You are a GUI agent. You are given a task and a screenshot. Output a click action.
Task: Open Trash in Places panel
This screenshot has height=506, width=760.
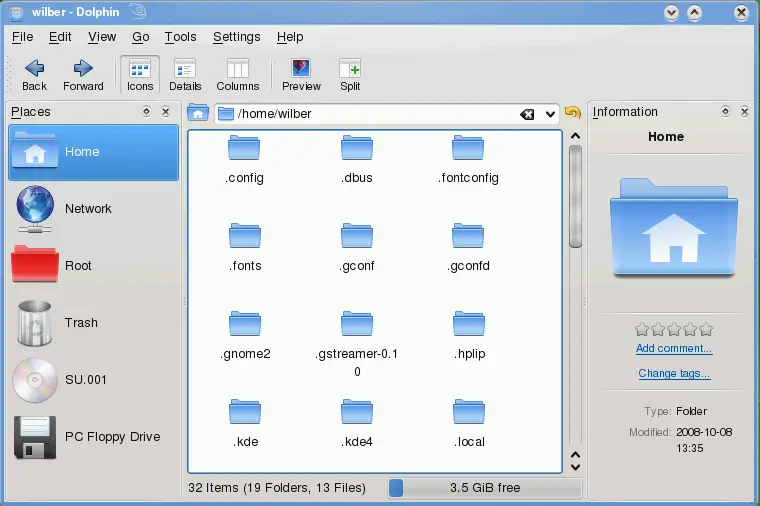click(81, 322)
